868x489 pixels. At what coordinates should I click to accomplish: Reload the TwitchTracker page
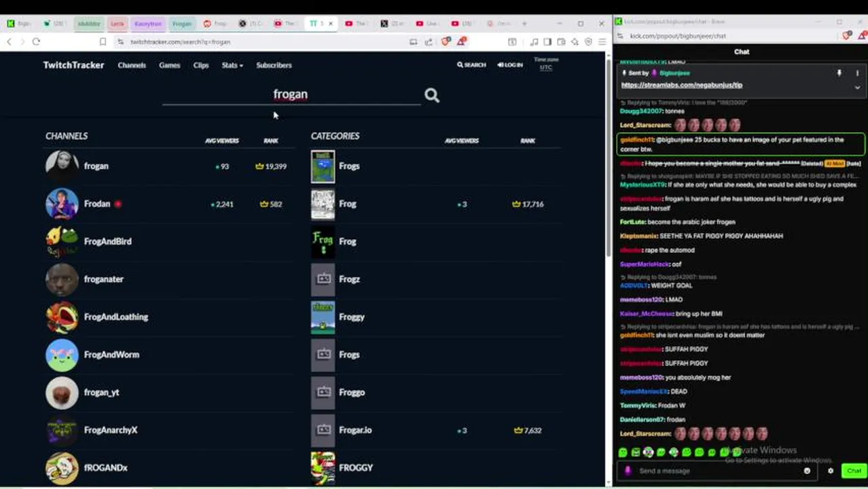coord(36,41)
